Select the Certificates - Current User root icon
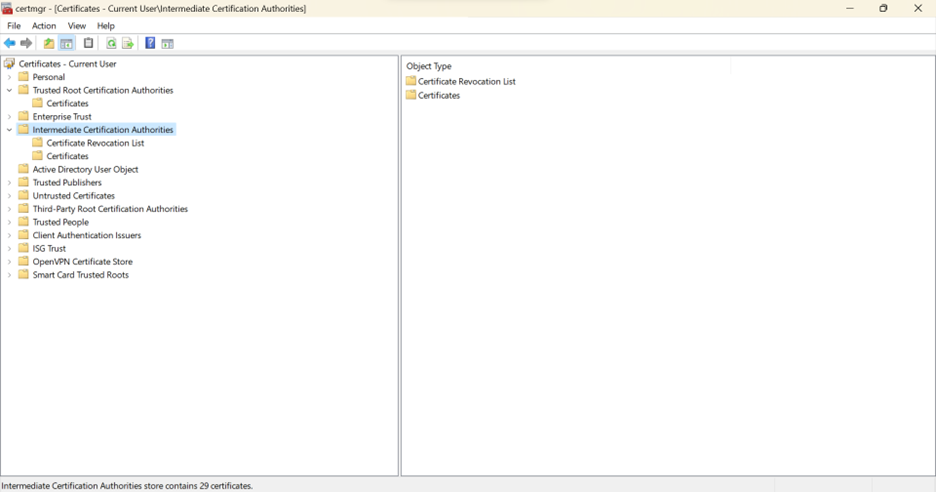Image resolution: width=936 pixels, height=492 pixels. point(10,63)
